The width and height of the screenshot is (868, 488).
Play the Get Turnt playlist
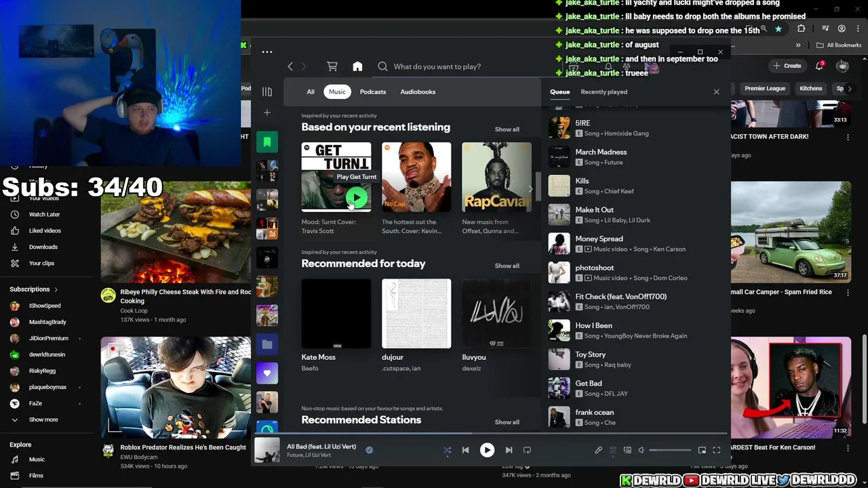click(357, 198)
